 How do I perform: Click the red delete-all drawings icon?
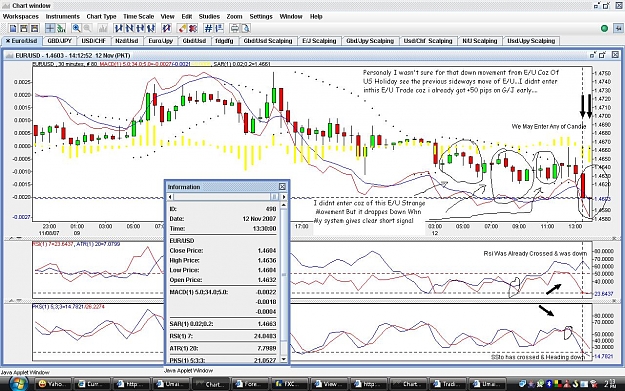pos(193,28)
